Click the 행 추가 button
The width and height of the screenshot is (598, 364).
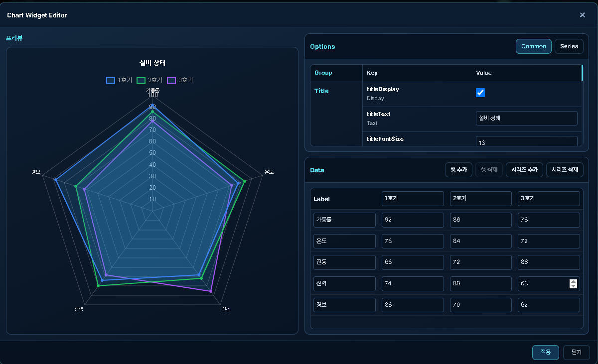coord(458,170)
